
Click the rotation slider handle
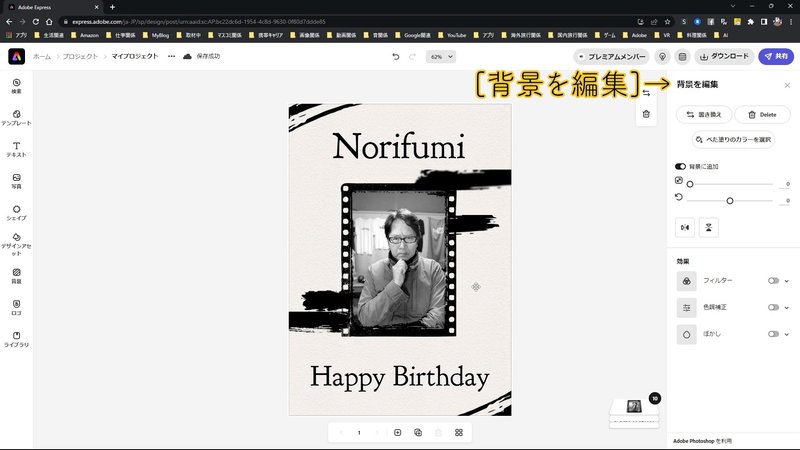pyautogui.click(x=730, y=201)
